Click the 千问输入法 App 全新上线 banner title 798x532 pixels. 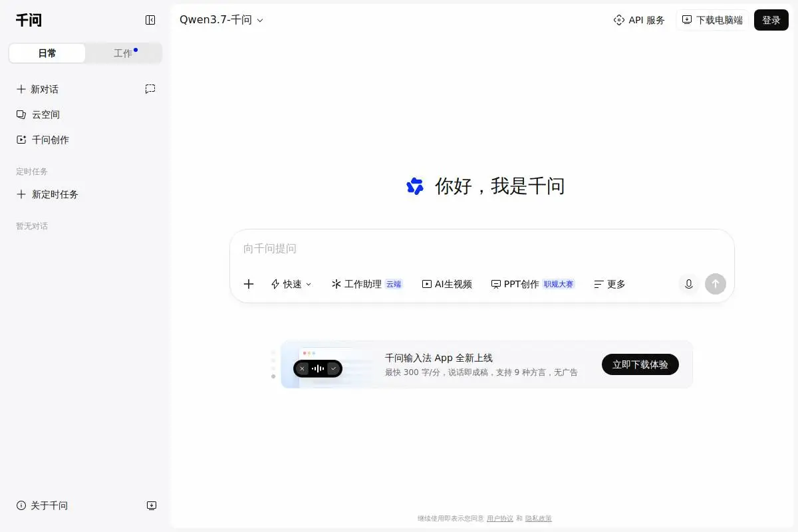(439, 358)
